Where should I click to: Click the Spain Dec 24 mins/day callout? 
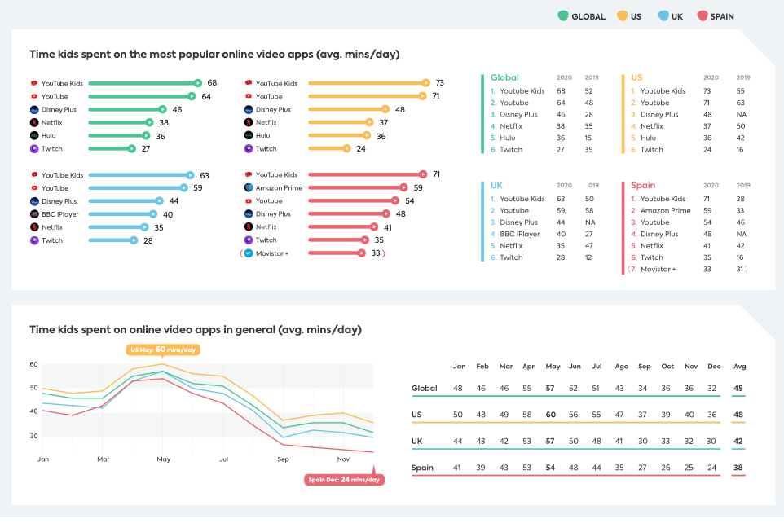(344, 480)
